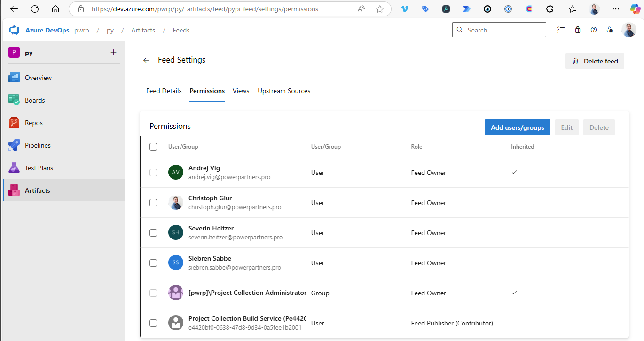Click the andrej.vig@powerpartners.pro email text
The height and width of the screenshot is (341, 644).
[x=229, y=177]
